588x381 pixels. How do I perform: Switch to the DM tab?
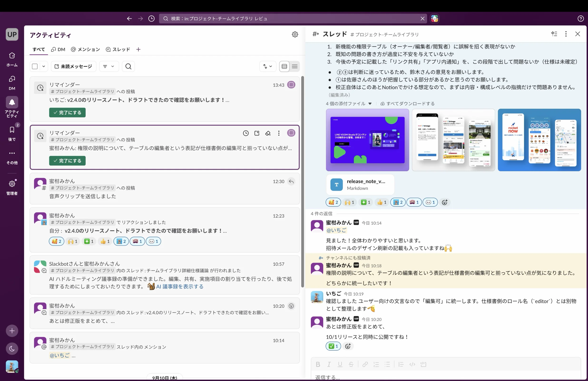[x=58, y=50]
